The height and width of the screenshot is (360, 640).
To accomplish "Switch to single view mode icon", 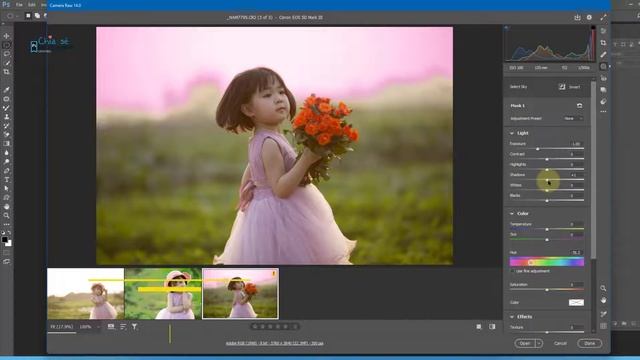I will pyautogui.click(x=479, y=327).
